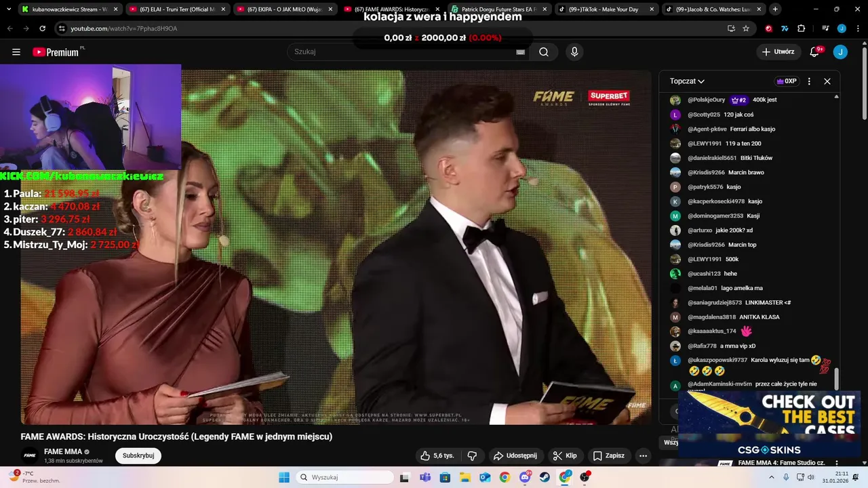Close the live chat panel
The height and width of the screenshot is (488, 868).
(827, 81)
